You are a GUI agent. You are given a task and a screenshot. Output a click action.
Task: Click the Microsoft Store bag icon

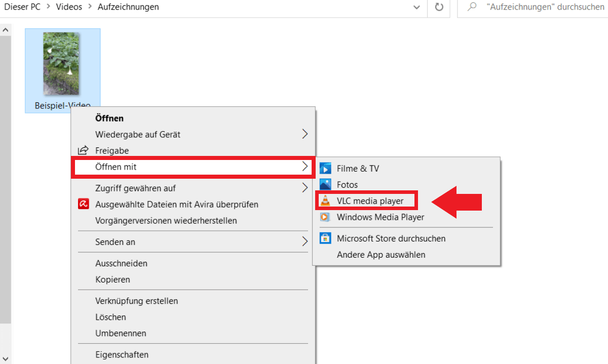tap(325, 238)
